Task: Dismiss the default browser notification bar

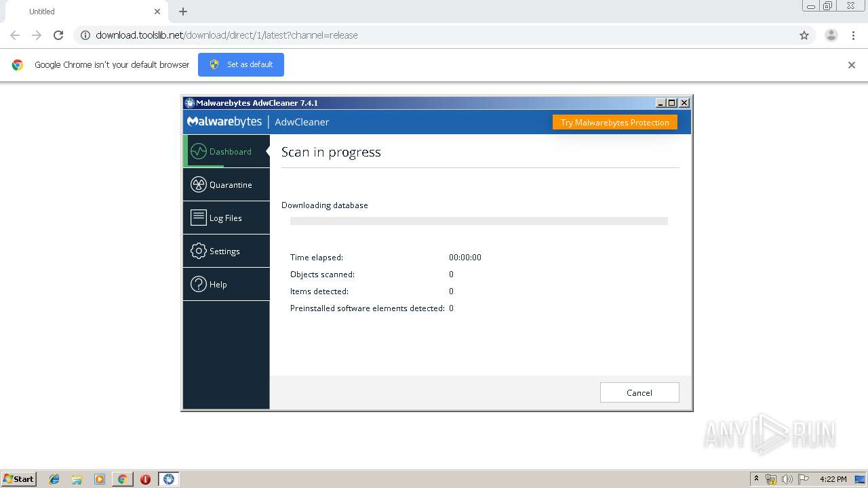Action: pos(852,65)
